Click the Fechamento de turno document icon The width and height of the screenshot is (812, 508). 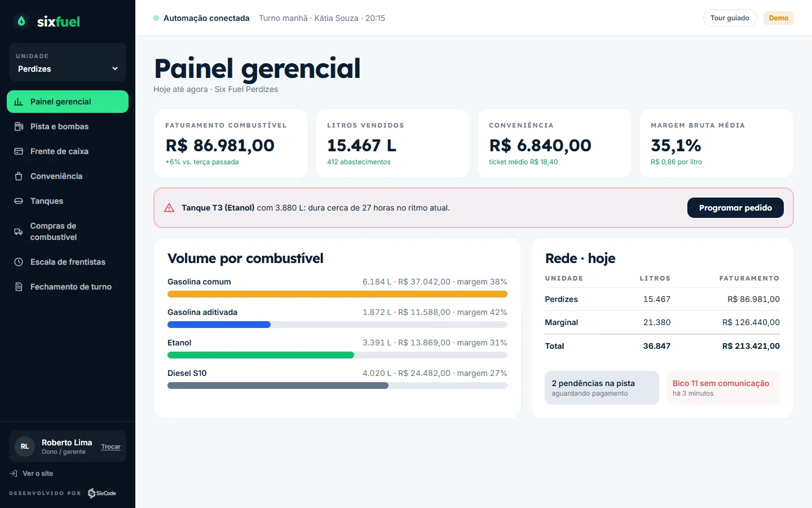click(19, 287)
